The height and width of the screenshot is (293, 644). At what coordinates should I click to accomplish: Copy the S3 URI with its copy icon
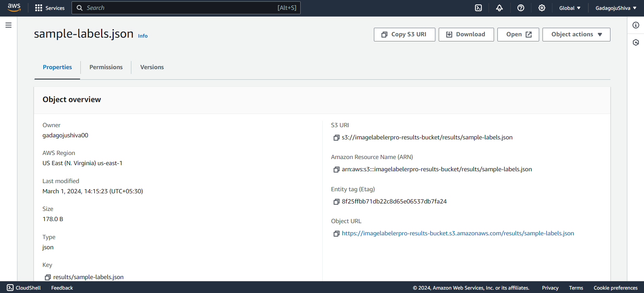click(x=336, y=138)
